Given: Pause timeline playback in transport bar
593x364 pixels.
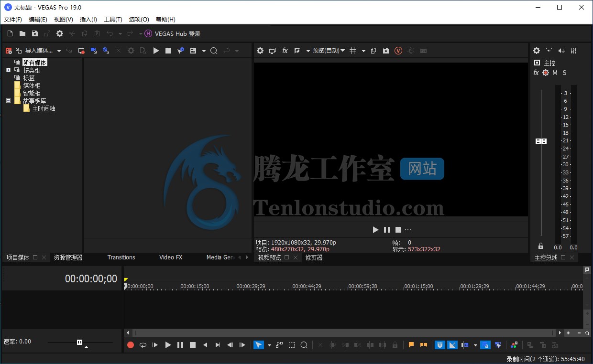Looking at the screenshot, I should (180, 345).
